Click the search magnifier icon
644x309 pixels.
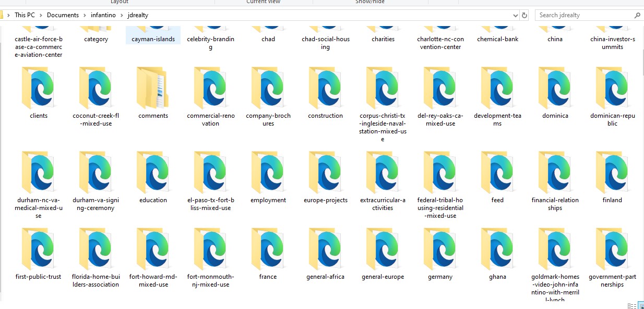637,15
